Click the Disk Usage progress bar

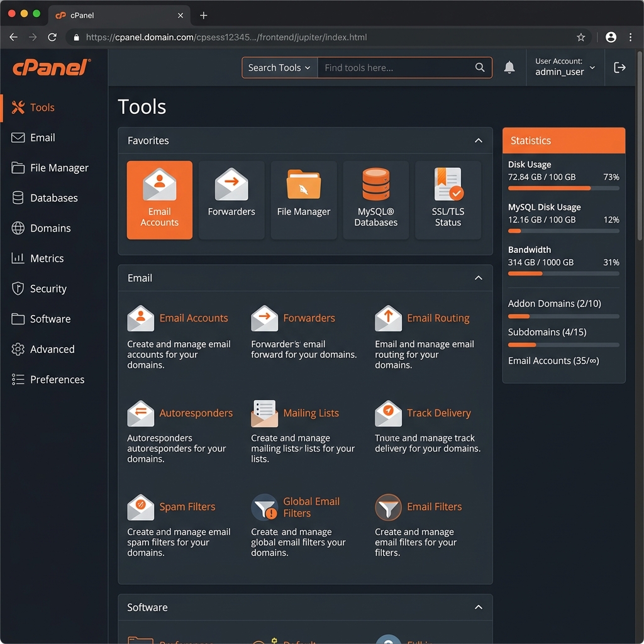563,189
